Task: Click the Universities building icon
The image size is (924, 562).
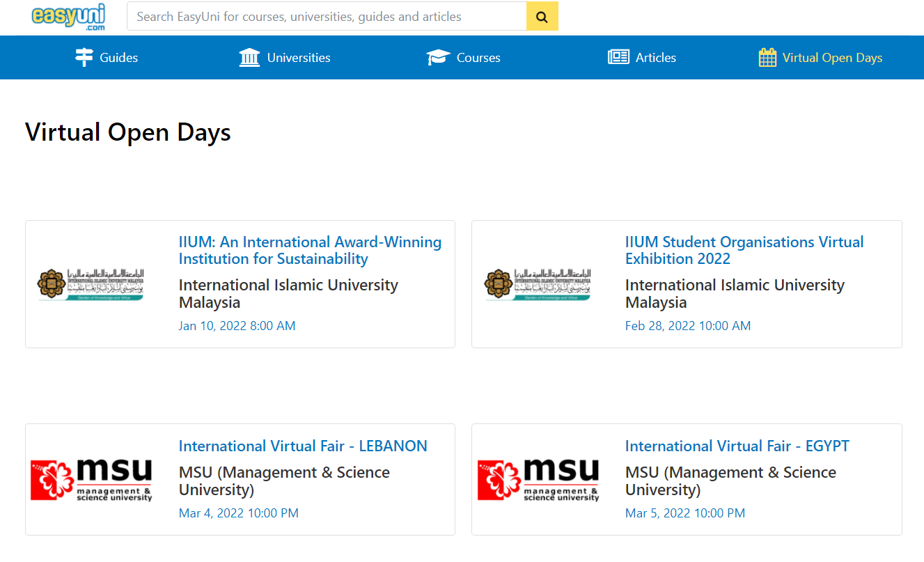Action: 249,57
